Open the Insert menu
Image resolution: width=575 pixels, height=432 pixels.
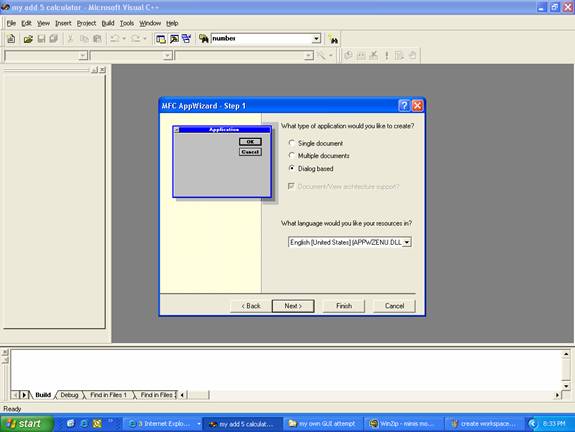(x=63, y=23)
